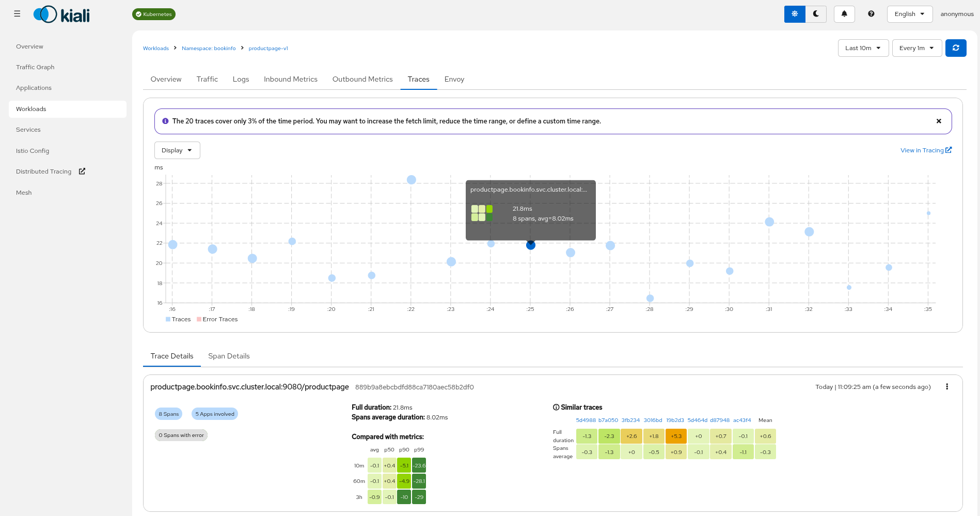Toggle the Error Traces legend item

217,319
